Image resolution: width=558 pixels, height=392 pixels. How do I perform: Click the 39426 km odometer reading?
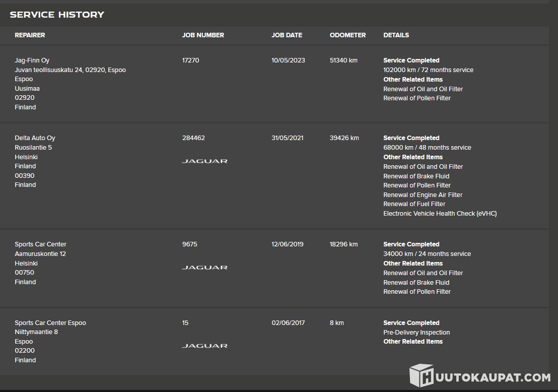tap(344, 138)
